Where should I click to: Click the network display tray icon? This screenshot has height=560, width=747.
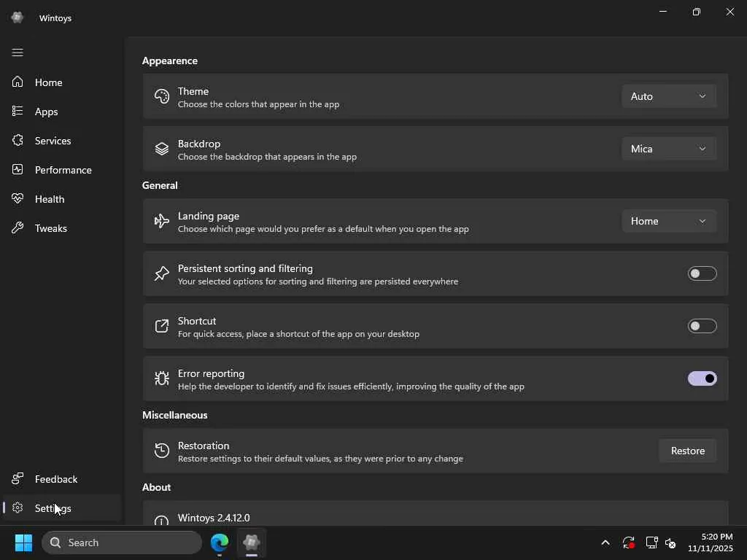pyautogui.click(x=651, y=542)
